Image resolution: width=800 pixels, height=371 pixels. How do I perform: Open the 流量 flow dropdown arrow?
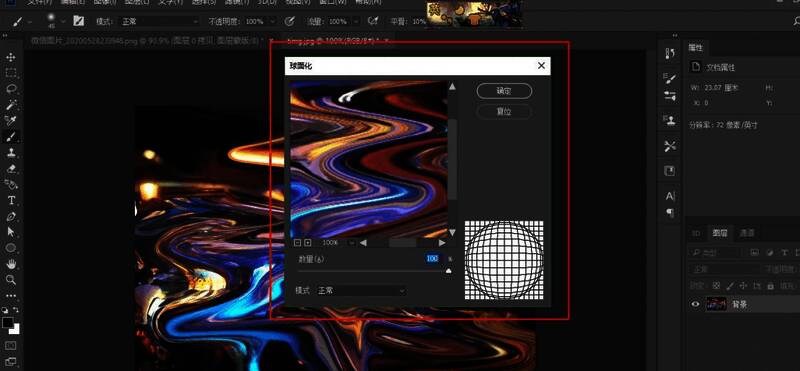356,21
